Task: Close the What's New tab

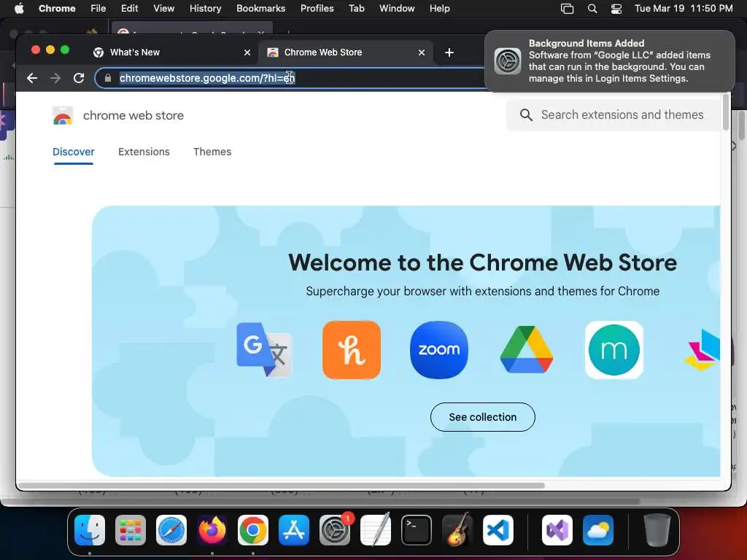Action: [247, 52]
